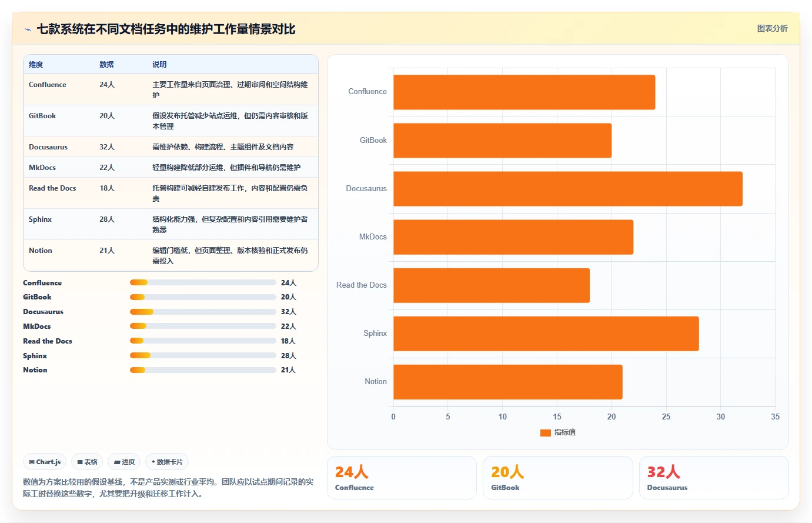Toggle the 指标值 legend swatch

point(545,432)
